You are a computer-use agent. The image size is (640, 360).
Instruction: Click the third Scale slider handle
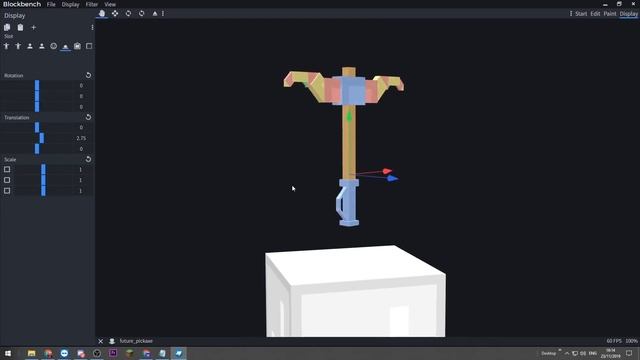tap(44, 191)
